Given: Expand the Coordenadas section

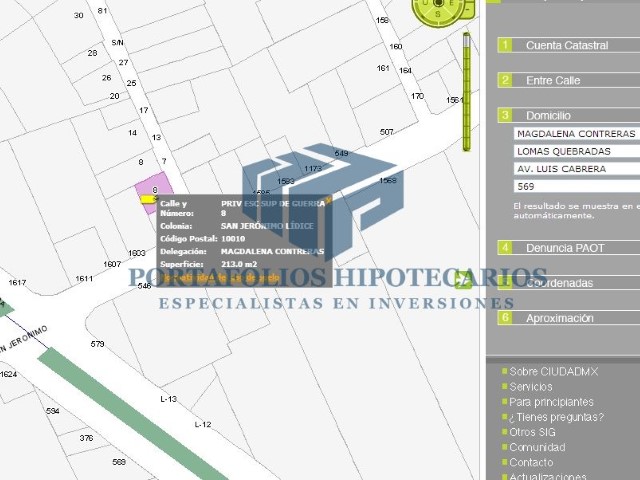Looking at the screenshot, I should click(x=569, y=283).
